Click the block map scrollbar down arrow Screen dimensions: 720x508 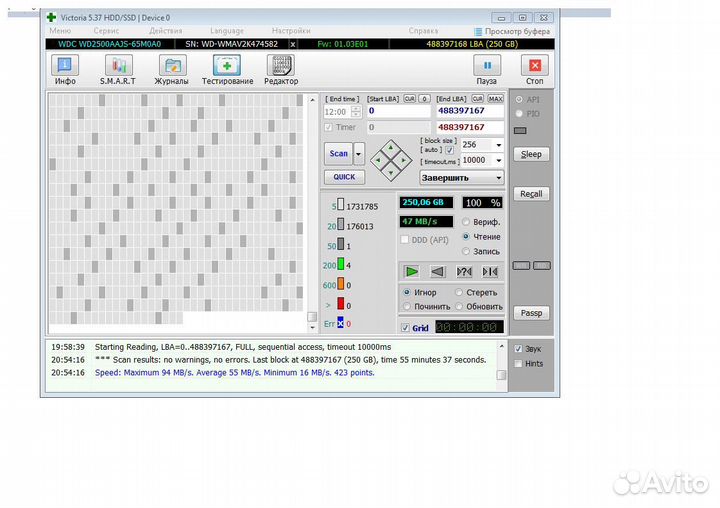point(312,328)
